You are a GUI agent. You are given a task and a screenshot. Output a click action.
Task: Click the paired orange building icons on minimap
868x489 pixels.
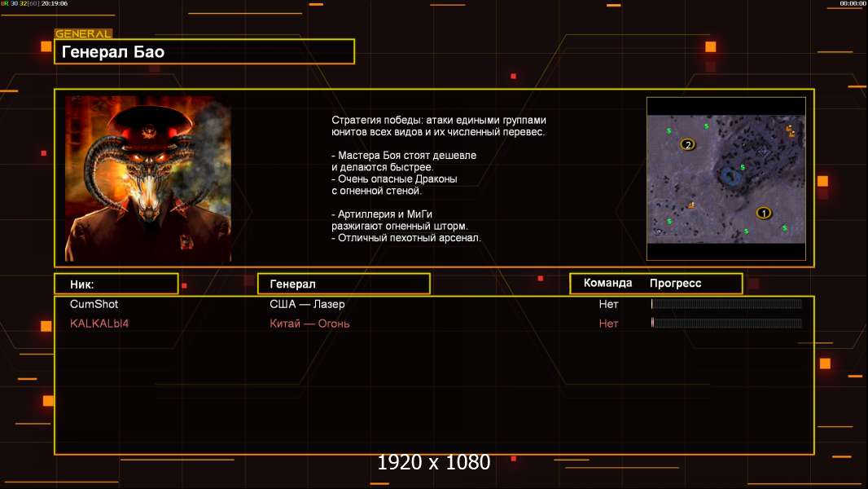point(790,131)
